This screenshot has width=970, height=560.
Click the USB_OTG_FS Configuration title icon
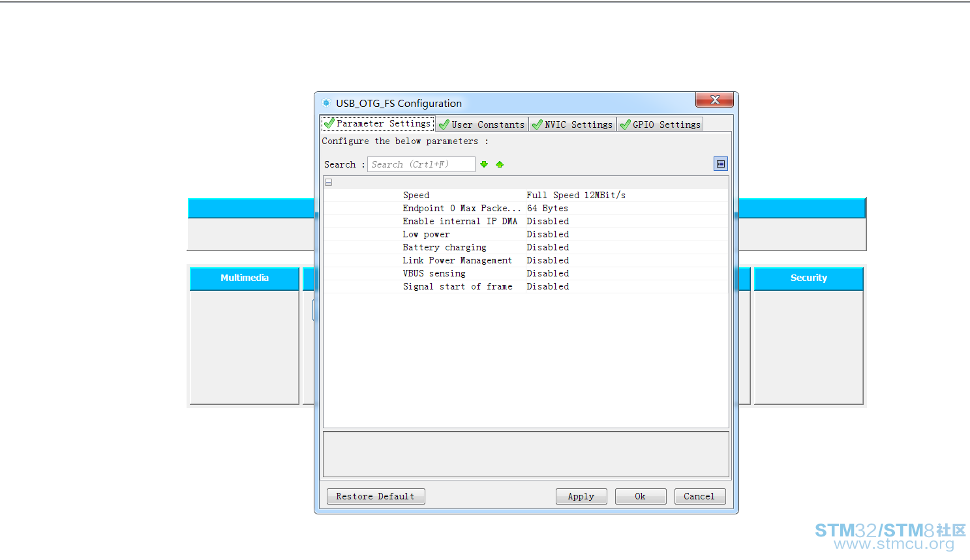pyautogui.click(x=326, y=103)
